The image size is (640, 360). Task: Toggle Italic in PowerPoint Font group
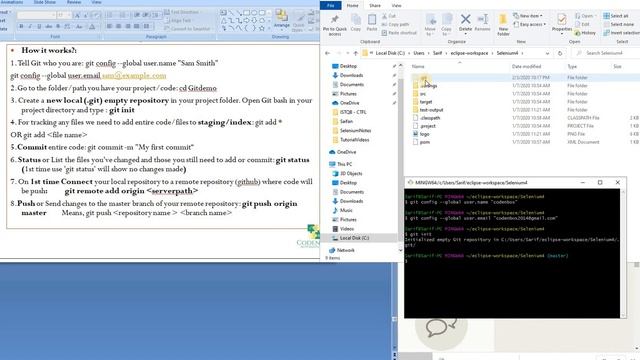(30, 27)
